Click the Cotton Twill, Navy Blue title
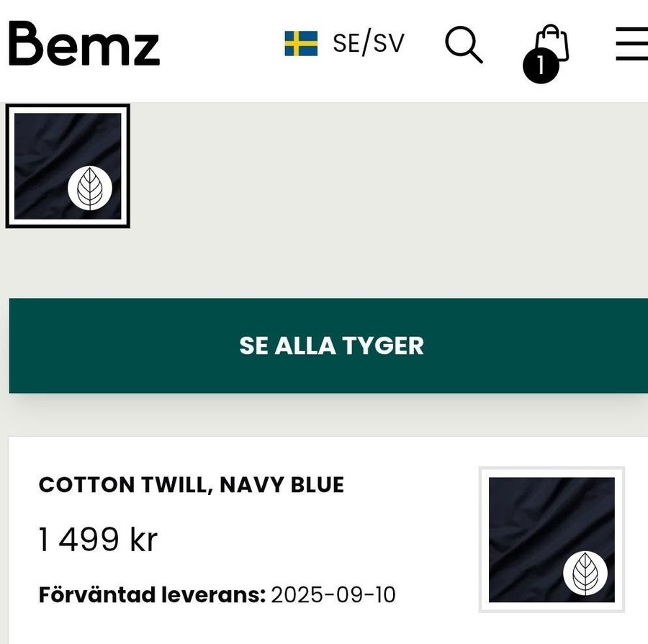648x644 pixels. click(191, 485)
